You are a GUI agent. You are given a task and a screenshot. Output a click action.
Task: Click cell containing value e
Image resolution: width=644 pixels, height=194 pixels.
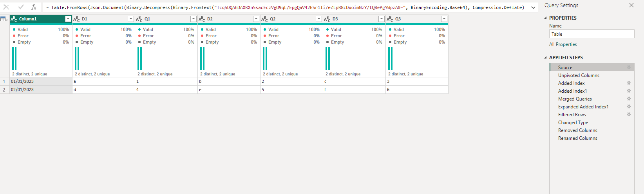[229, 90]
